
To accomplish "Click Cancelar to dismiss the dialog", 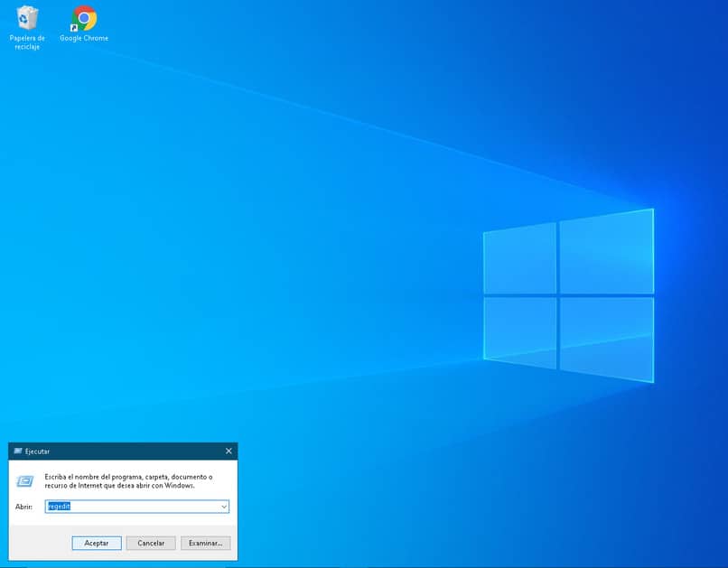I will (x=150, y=543).
